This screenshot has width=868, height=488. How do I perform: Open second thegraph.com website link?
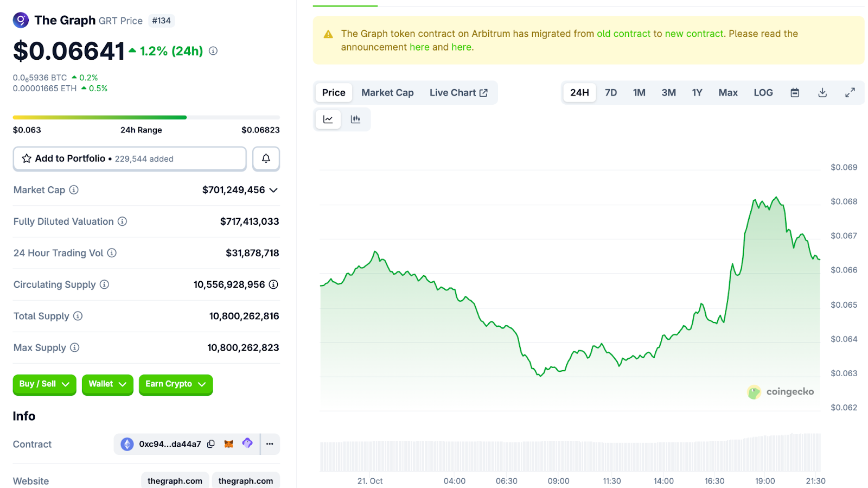pyautogui.click(x=246, y=481)
